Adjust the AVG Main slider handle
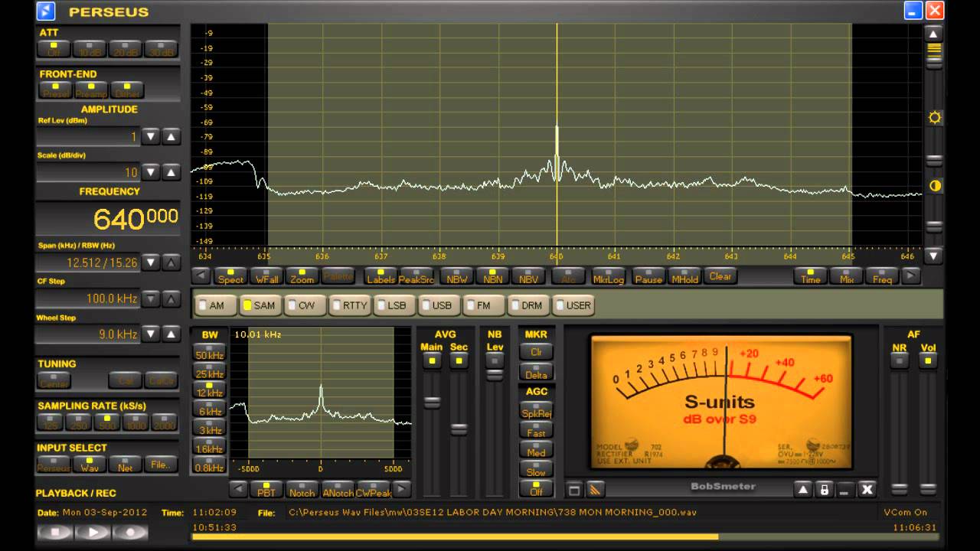This screenshot has width=980, height=551. coord(432,403)
